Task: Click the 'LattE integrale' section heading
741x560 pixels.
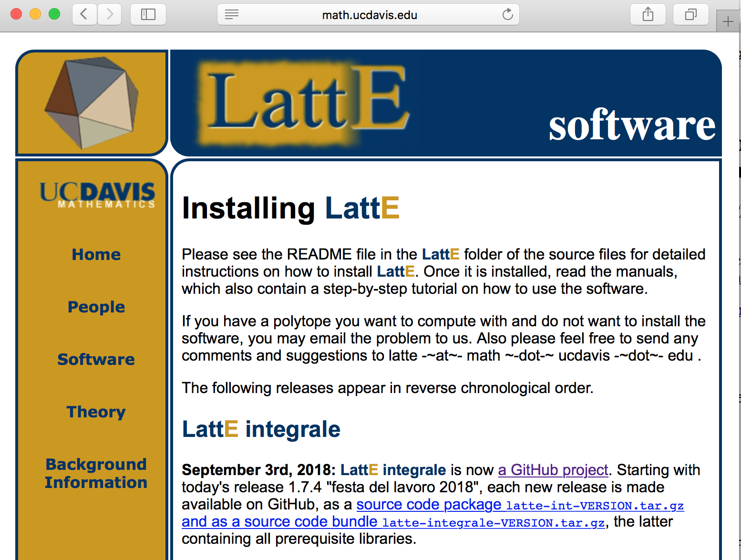Action: 261,429
